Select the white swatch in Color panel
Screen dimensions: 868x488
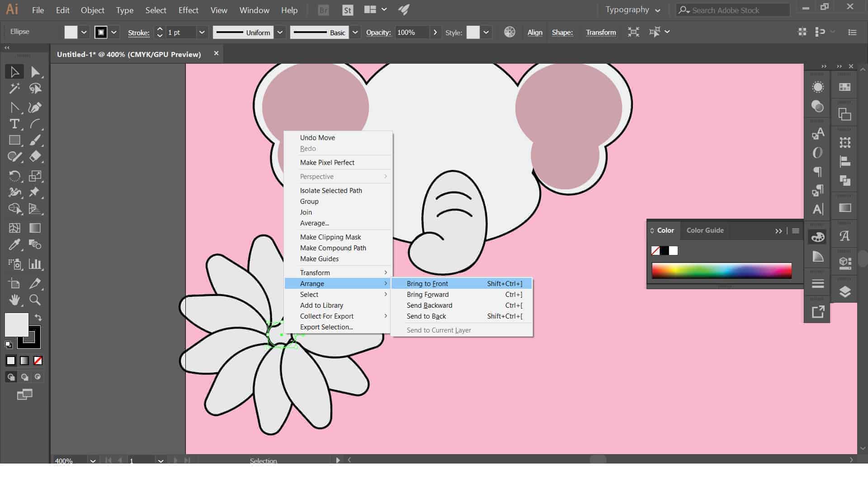674,251
